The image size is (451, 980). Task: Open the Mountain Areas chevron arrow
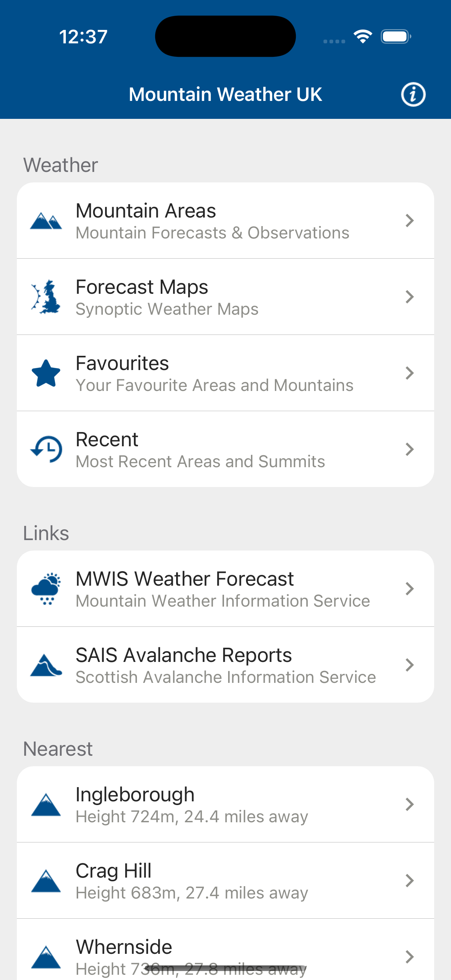click(409, 221)
